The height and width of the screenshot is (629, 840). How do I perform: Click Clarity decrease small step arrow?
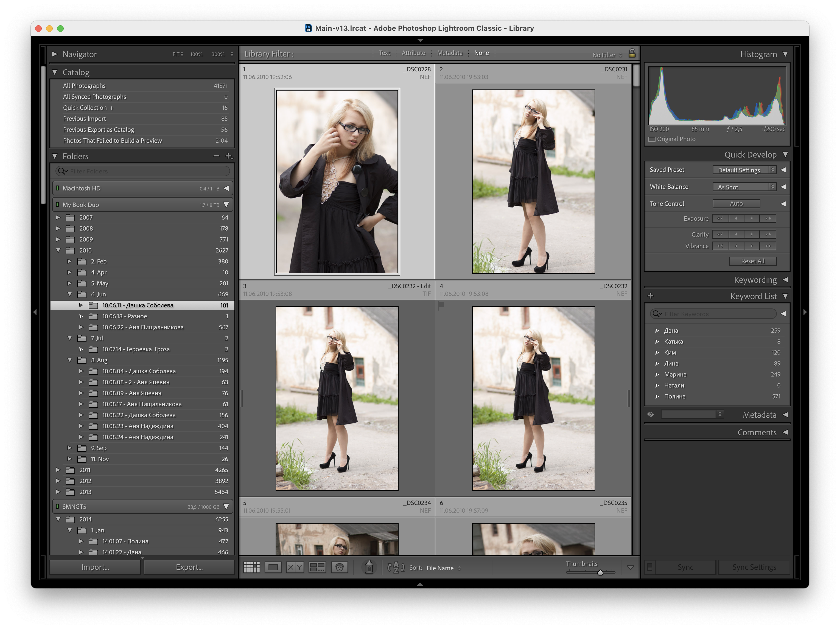[736, 235]
